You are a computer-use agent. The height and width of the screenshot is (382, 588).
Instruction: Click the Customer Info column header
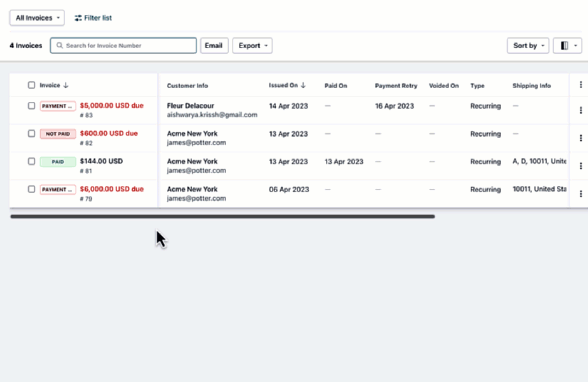coord(187,86)
